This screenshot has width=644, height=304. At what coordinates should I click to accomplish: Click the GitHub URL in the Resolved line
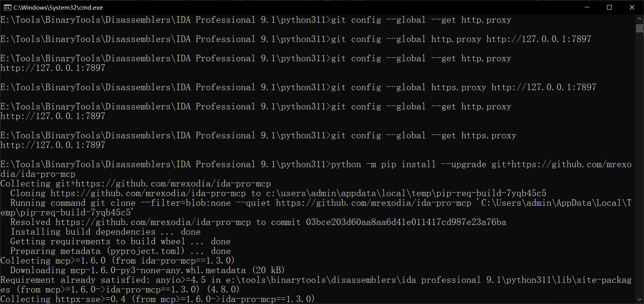(x=153, y=222)
